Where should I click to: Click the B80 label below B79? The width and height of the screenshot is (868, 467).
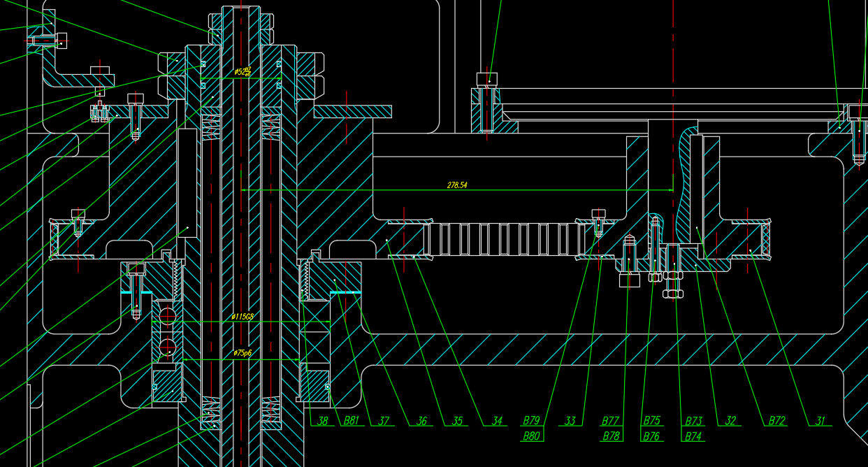click(531, 436)
